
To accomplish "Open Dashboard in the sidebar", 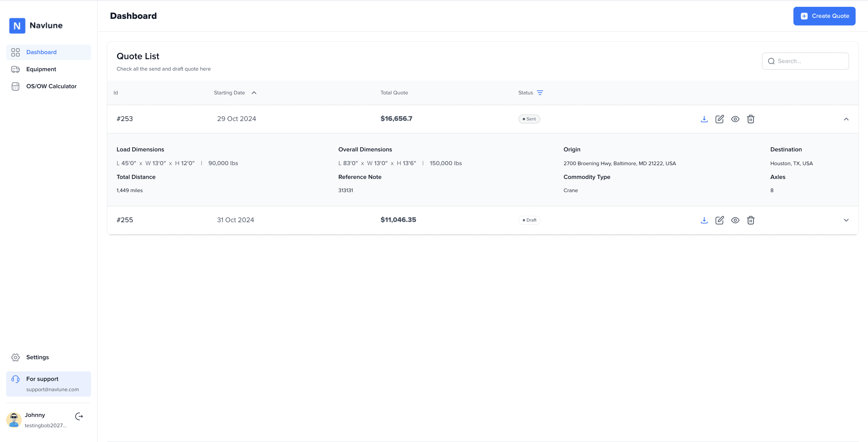I will tap(49, 52).
